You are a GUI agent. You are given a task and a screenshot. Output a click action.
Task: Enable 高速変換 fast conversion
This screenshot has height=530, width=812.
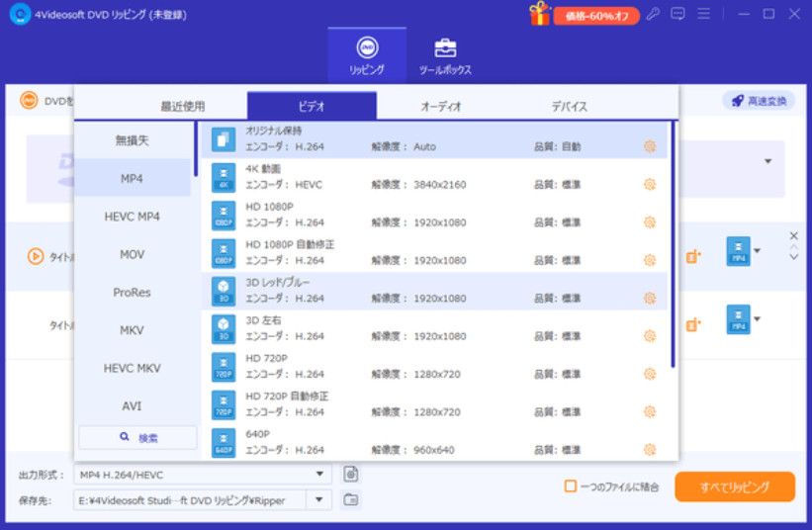coord(759,101)
